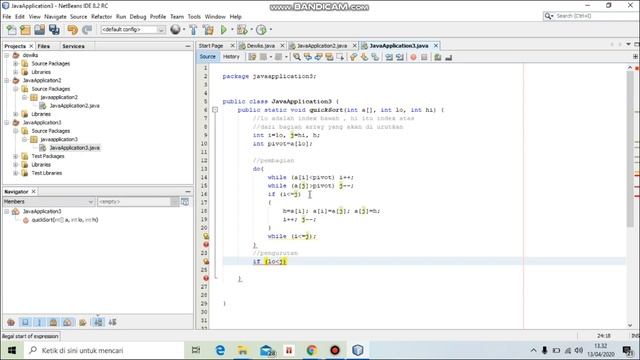Image resolution: width=640 pixels, height=360 pixels.
Task: Click the New File toolbar icon
Action: pyautogui.click(x=11, y=30)
